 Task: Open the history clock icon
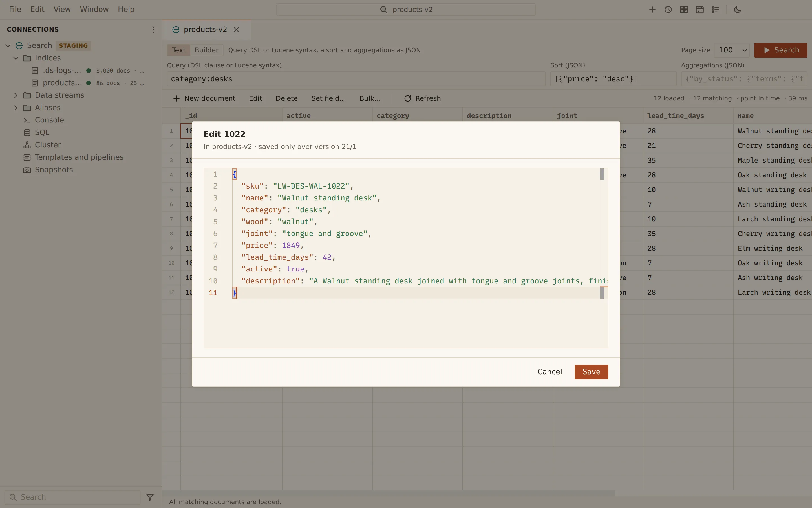pos(668,10)
